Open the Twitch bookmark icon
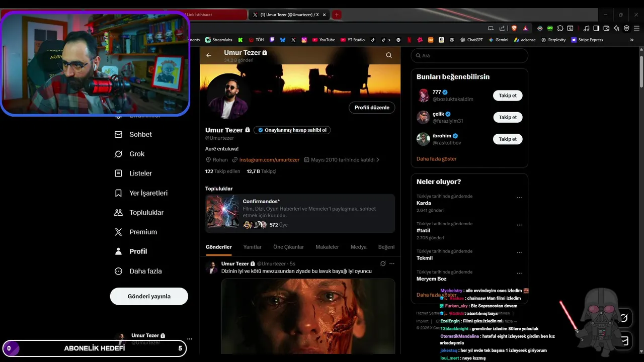The image size is (644, 362). 272,40
